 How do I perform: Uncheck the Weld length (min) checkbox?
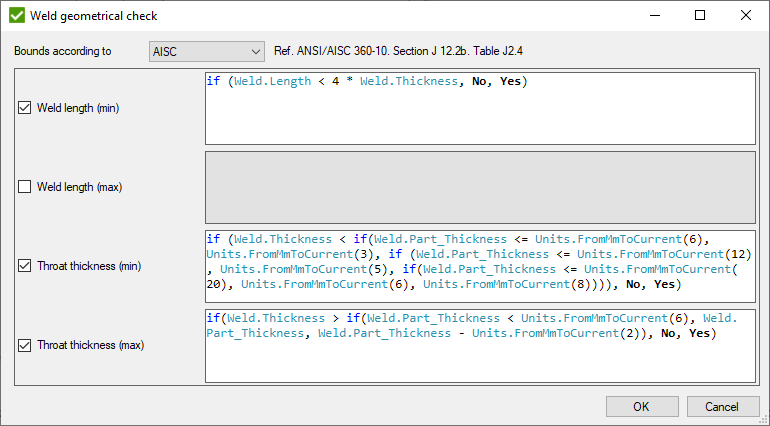pyautogui.click(x=25, y=108)
